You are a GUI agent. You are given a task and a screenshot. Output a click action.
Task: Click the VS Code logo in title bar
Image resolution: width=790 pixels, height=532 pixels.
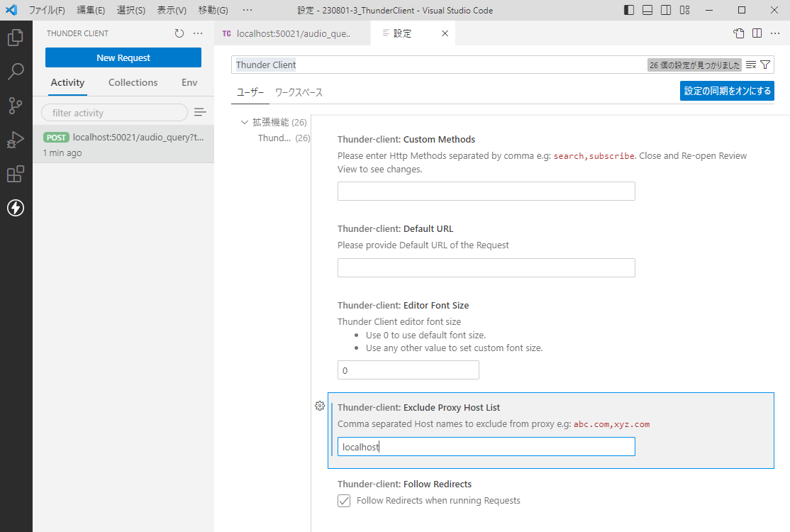(11, 10)
